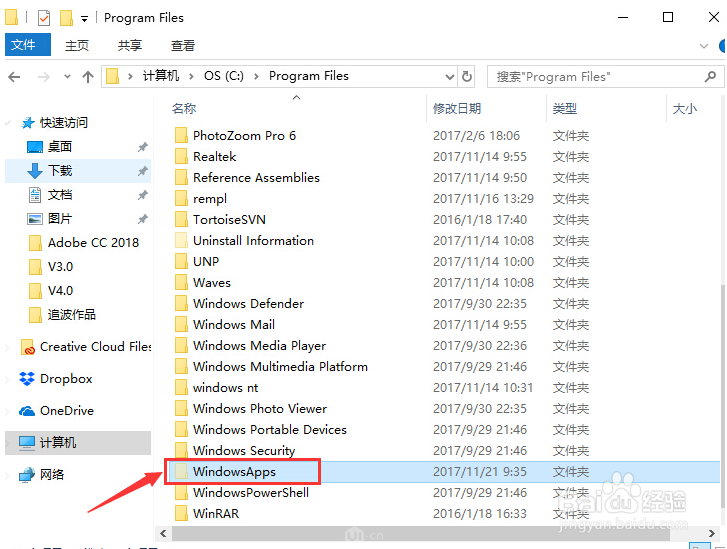The width and height of the screenshot is (727, 549).
Task: Expand the chevron after OS (C:) in address bar
Action: pyautogui.click(x=256, y=77)
